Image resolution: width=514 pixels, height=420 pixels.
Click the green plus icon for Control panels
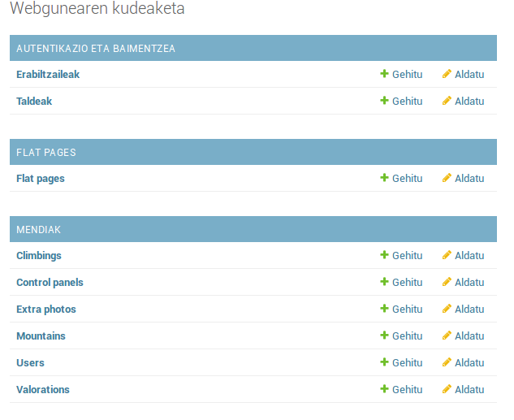(x=384, y=282)
